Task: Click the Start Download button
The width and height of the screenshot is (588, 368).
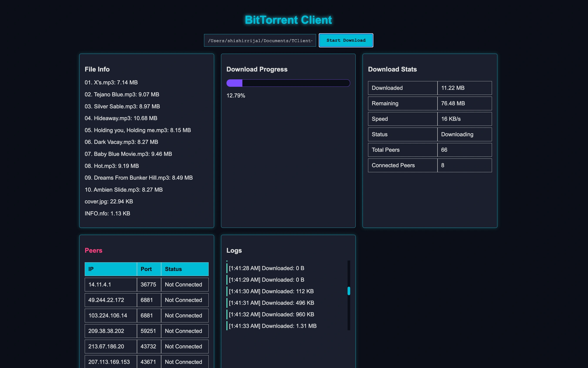Action: (x=346, y=40)
